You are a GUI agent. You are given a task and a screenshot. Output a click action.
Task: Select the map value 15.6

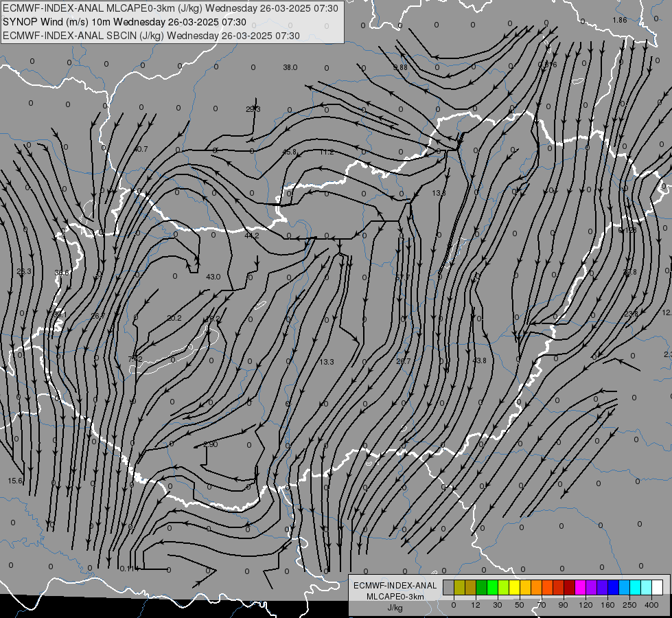[15, 481]
